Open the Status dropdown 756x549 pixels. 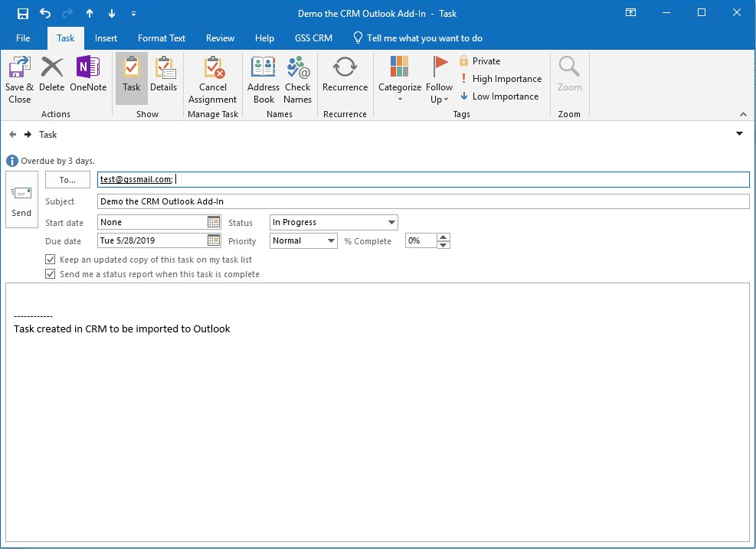point(391,223)
